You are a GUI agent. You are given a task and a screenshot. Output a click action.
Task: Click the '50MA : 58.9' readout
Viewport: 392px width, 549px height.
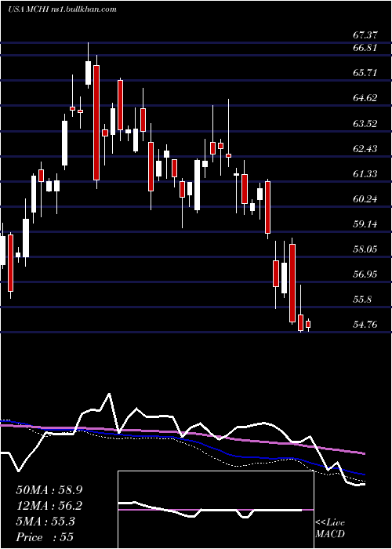49,490
